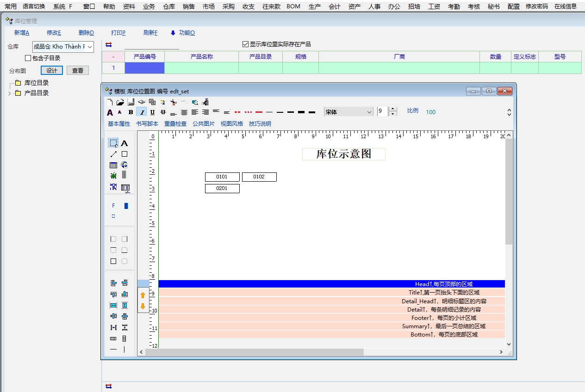Apply underline formatting to text
585x392 pixels.
click(x=152, y=112)
